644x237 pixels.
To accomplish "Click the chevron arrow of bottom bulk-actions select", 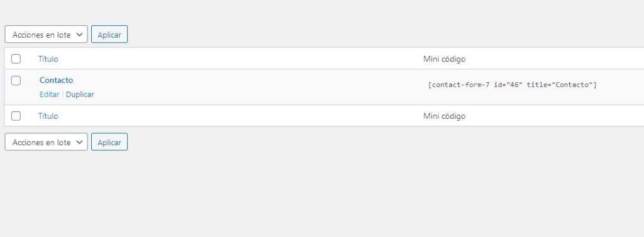I will [x=80, y=143].
